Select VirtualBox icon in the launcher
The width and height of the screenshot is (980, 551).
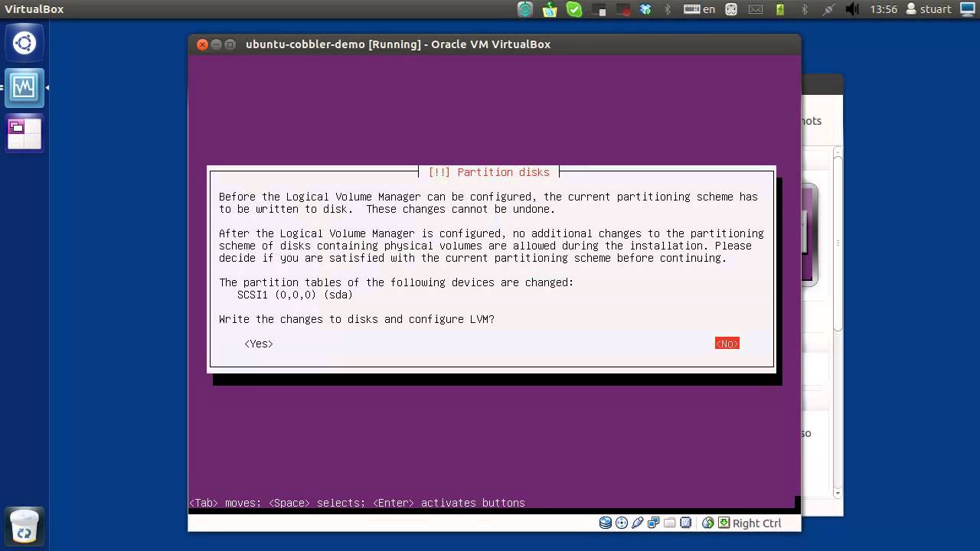click(24, 87)
